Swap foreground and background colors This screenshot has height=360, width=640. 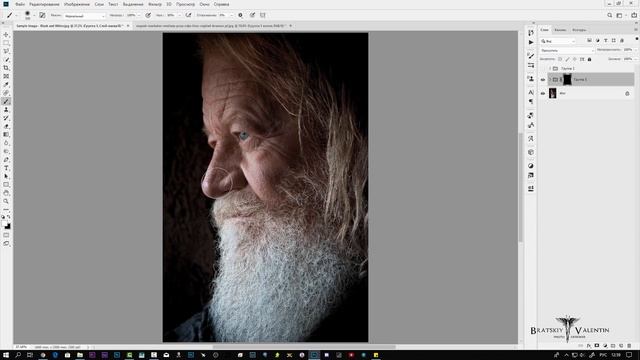pos(9,217)
